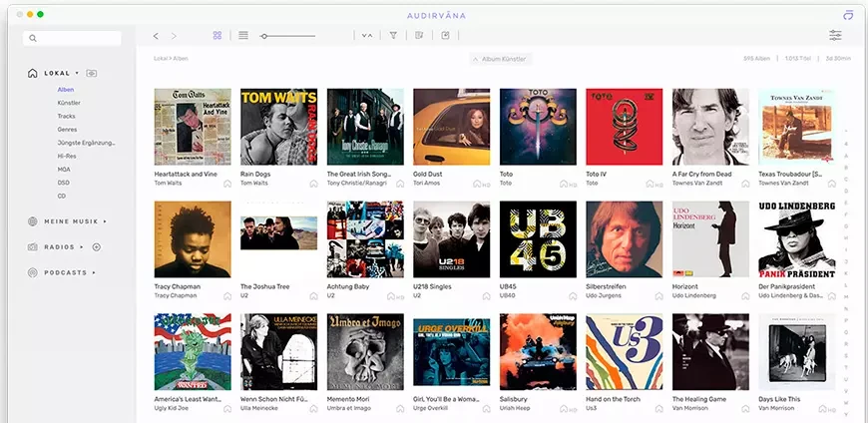Viewport: 868px width, 423px height.
Task: Click the output device icon top right
Action: pyautogui.click(x=847, y=14)
